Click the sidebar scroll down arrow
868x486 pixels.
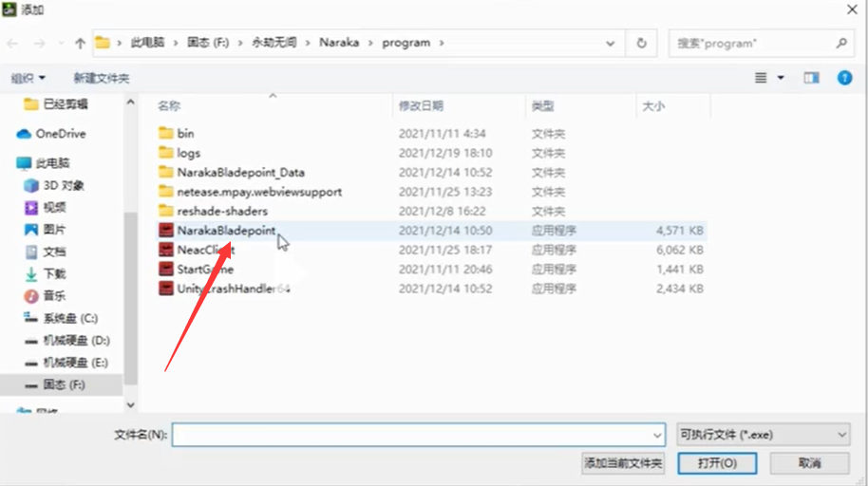131,405
